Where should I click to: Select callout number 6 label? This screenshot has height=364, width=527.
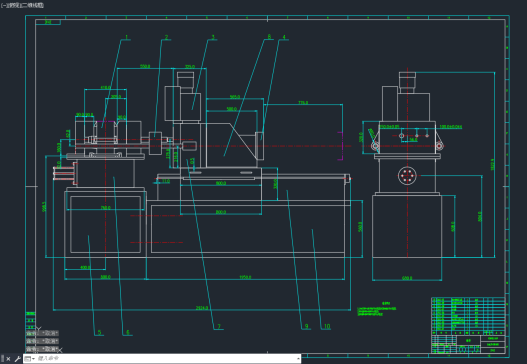(x=127, y=332)
